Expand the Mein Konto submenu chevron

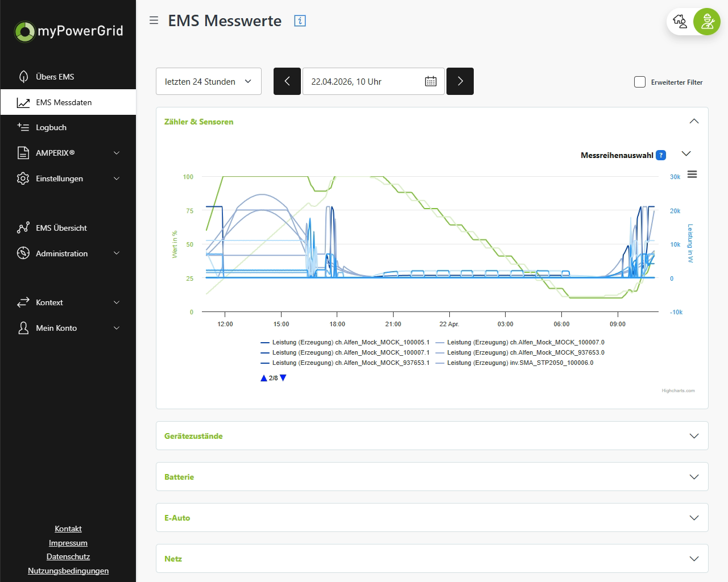117,328
